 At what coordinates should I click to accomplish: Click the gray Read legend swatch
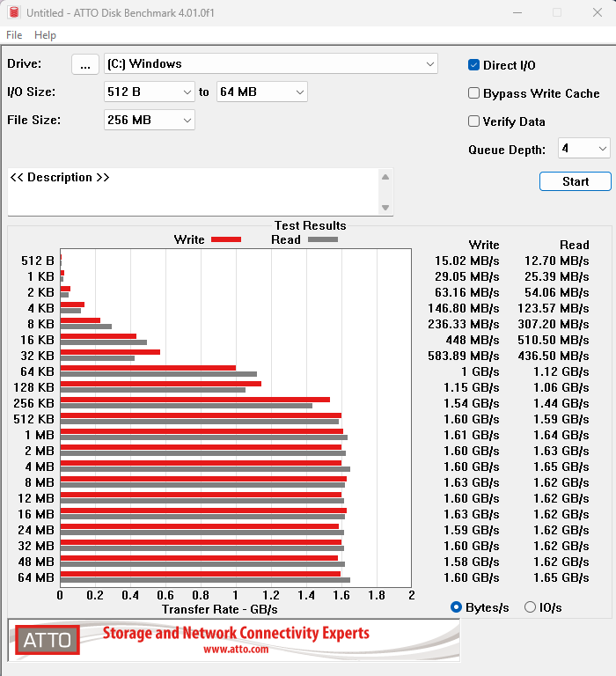pyautogui.click(x=323, y=239)
